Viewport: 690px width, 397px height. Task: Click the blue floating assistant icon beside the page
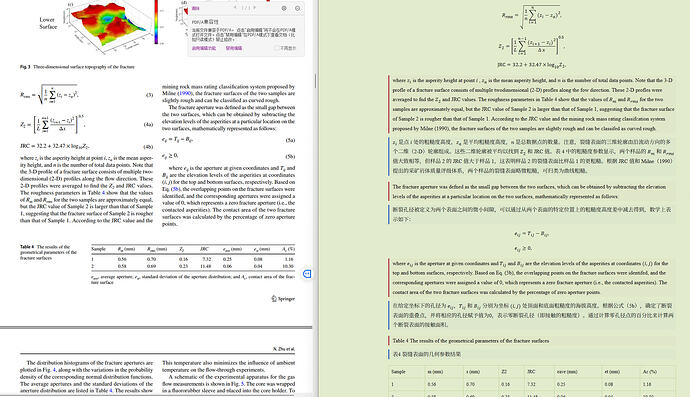(x=307, y=274)
